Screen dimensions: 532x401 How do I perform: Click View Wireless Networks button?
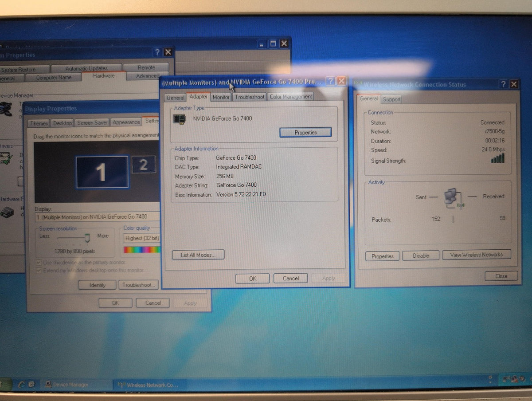coord(477,255)
